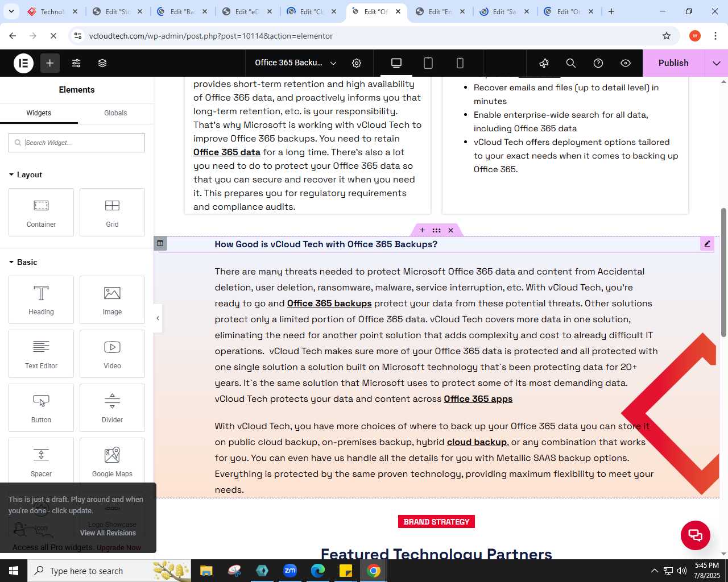The image size is (728, 582).
Task: Open the Help question mark icon
Action: tap(598, 63)
